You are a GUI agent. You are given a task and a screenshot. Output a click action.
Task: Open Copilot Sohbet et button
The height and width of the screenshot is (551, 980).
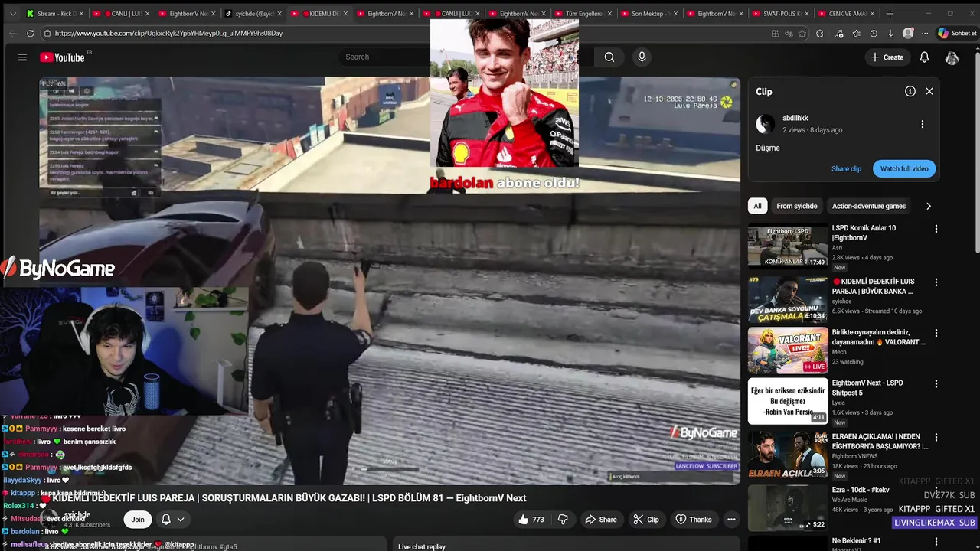[957, 33]
